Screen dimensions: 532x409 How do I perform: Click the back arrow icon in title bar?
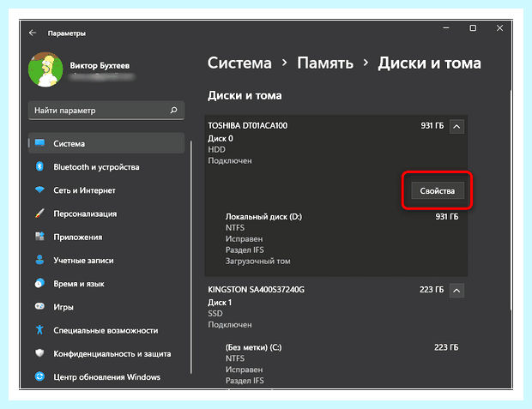tap(33, 33)
